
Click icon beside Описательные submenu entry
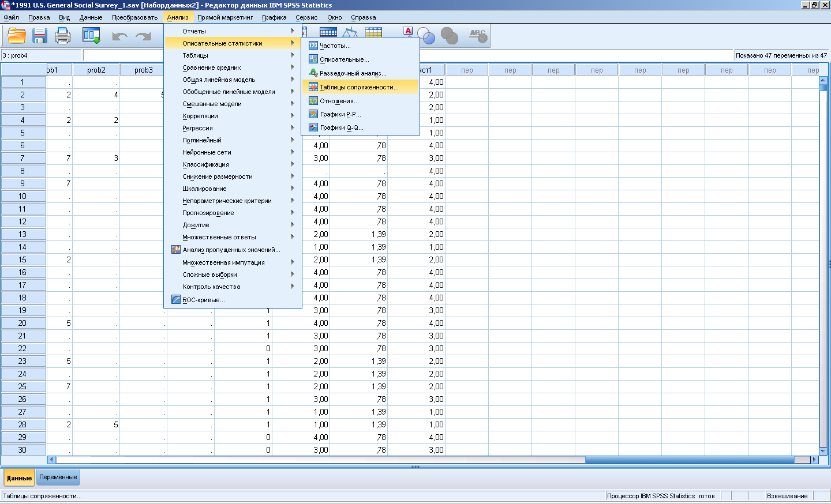(313, 59)
